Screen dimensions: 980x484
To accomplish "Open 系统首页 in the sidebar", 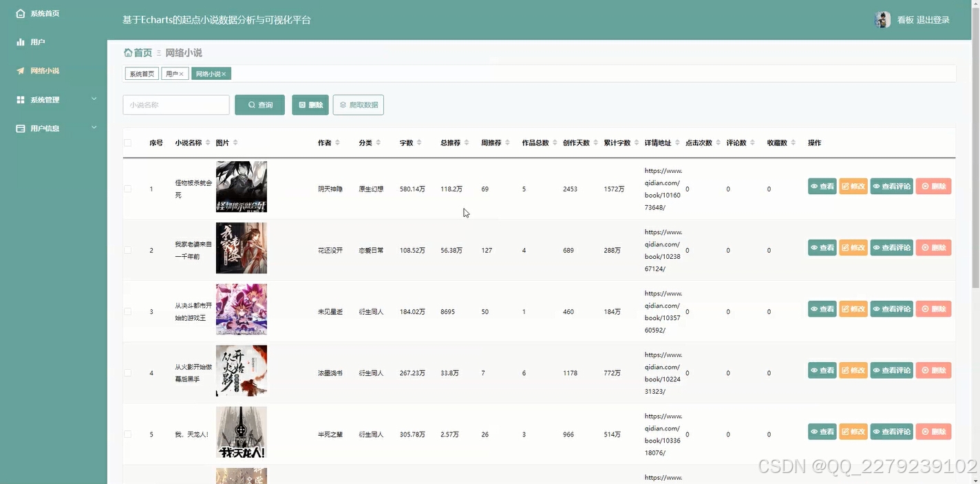I will pyautogui.click(x=38, y=13).
